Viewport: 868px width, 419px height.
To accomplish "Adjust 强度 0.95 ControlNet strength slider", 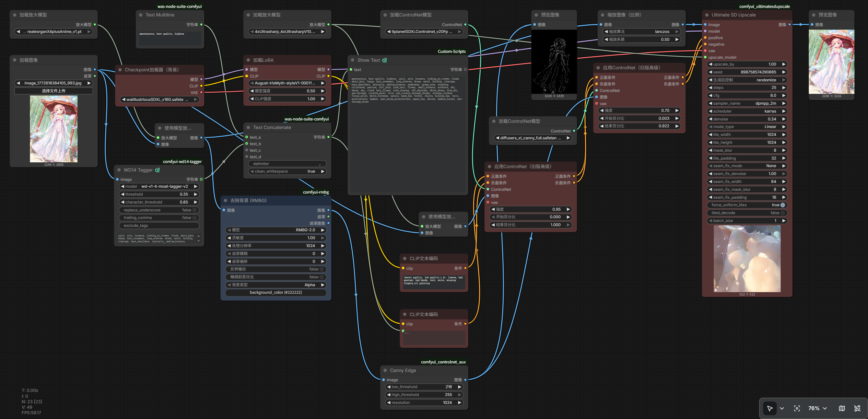I will point(530,209).
